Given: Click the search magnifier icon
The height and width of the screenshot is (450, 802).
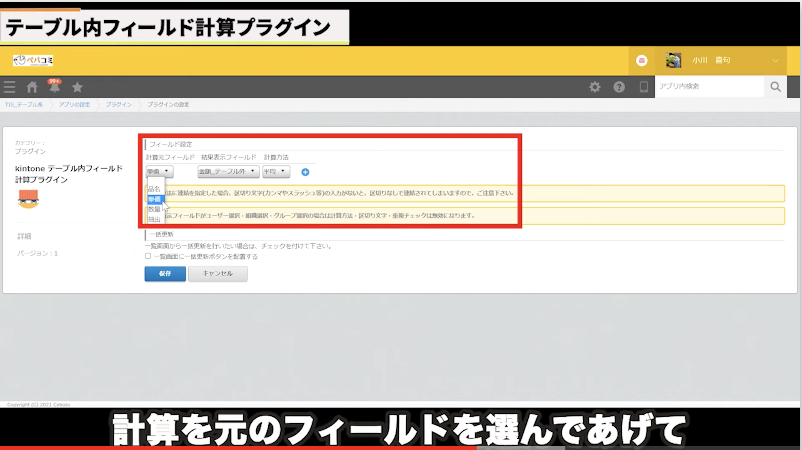Looking at the screenshot, I should (x=777, y=87).
